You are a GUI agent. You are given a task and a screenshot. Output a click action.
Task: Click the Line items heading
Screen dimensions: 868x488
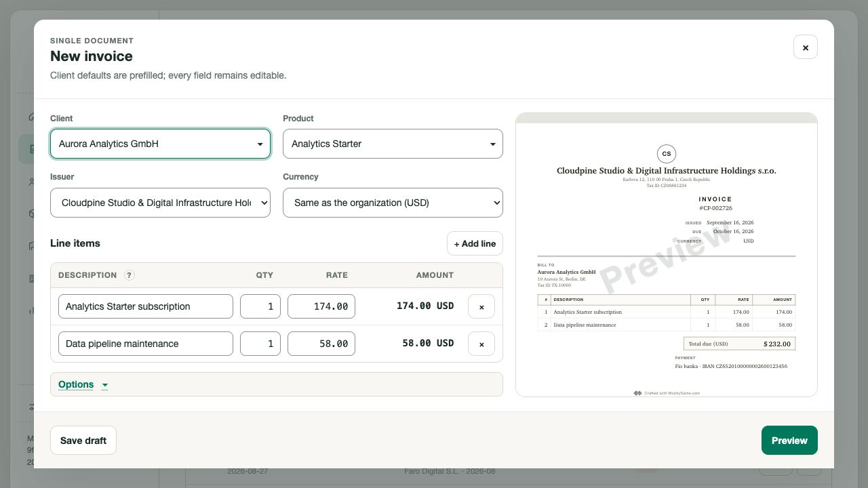pyautogui.click(x=75, y=243)
